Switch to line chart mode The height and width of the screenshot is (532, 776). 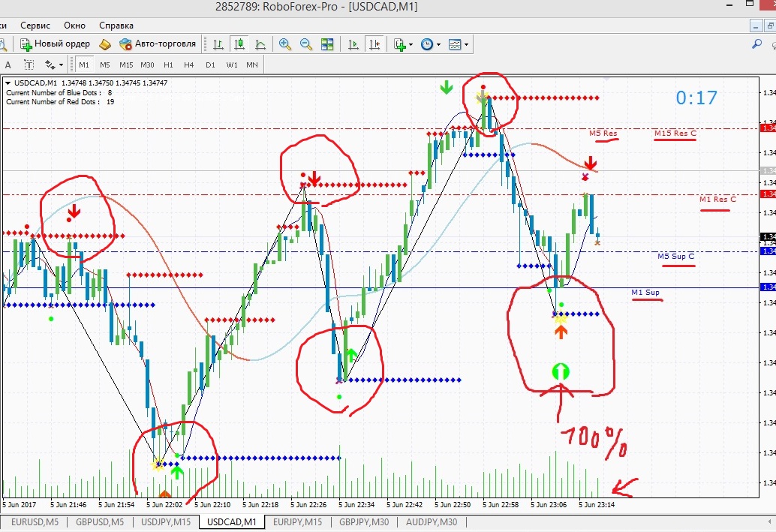[x=260, y=44]
